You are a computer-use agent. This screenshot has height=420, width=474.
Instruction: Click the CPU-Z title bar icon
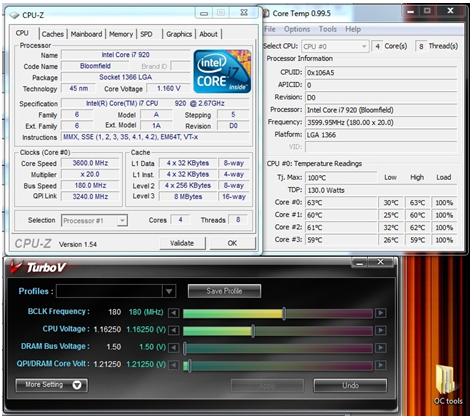[x=14, y=15]
